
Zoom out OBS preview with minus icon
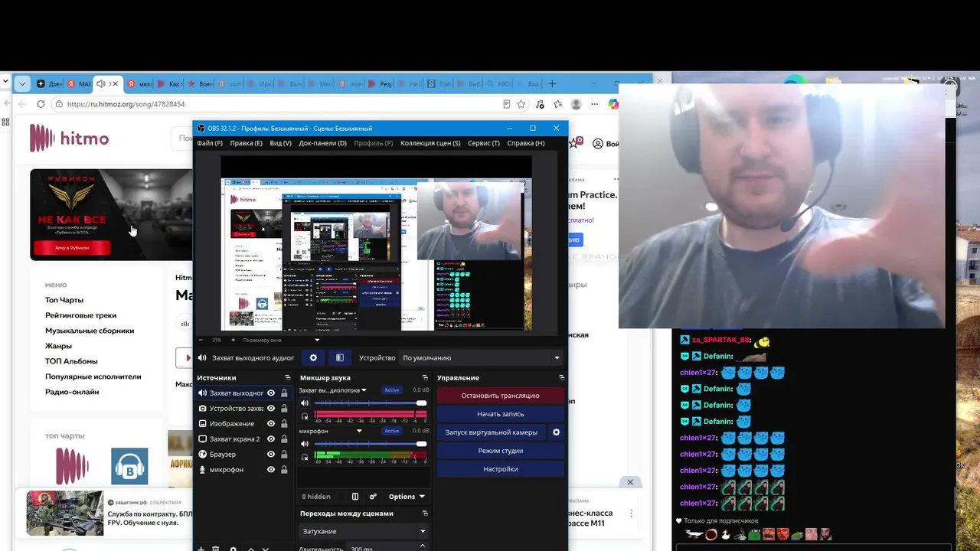[201, 340]
